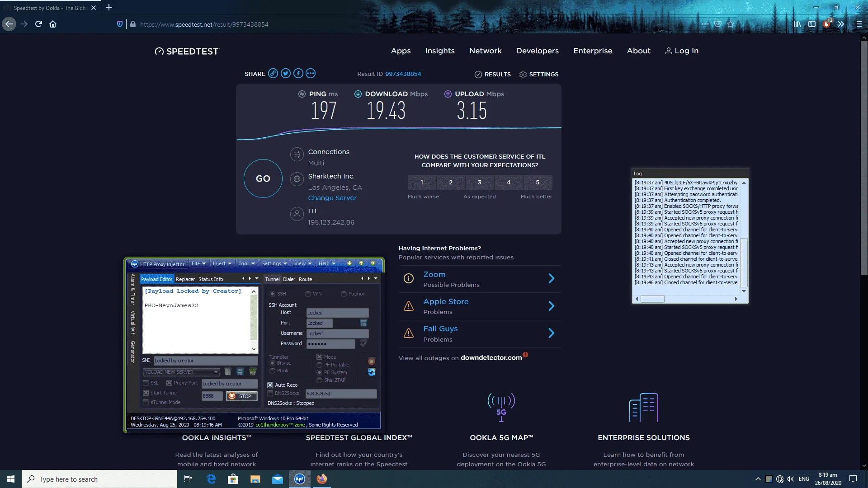Click the green trash icon below the SNI field
This screenshot has height=488, width=868.
pyautogui.click(x=253, y=371)
